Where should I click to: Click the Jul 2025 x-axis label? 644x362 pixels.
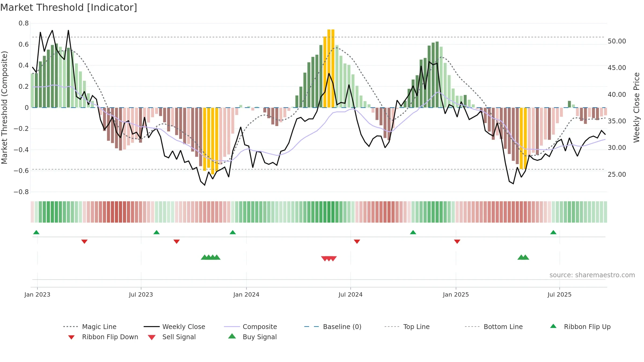[x=559, y=294]
